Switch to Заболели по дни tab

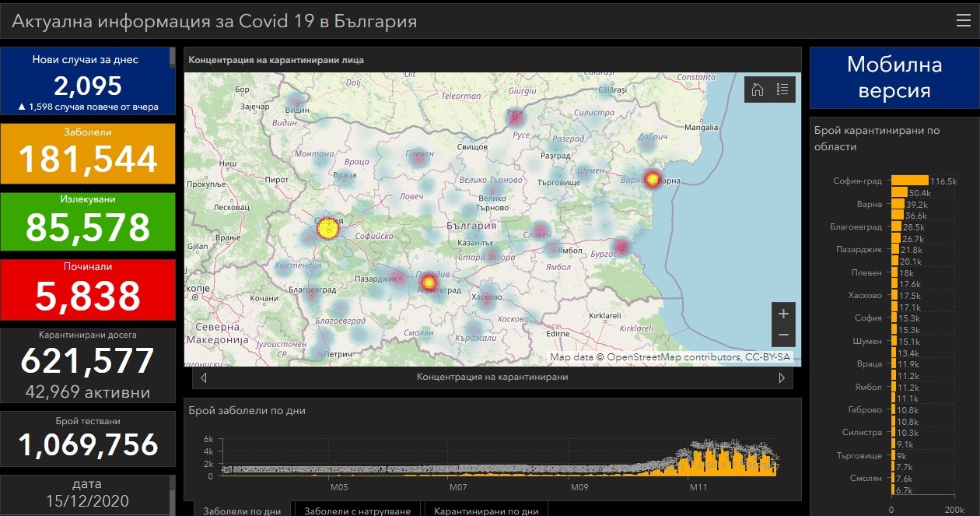coord(242,511)
